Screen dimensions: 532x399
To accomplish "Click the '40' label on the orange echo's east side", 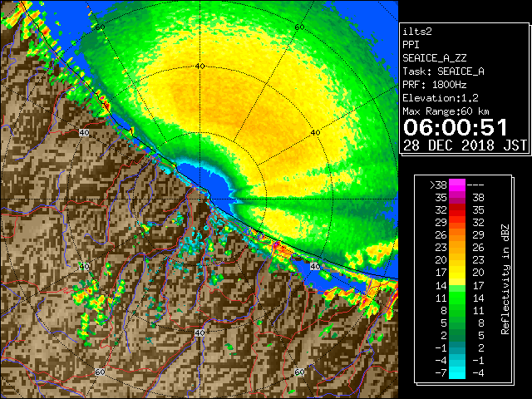I will [315, 132].
